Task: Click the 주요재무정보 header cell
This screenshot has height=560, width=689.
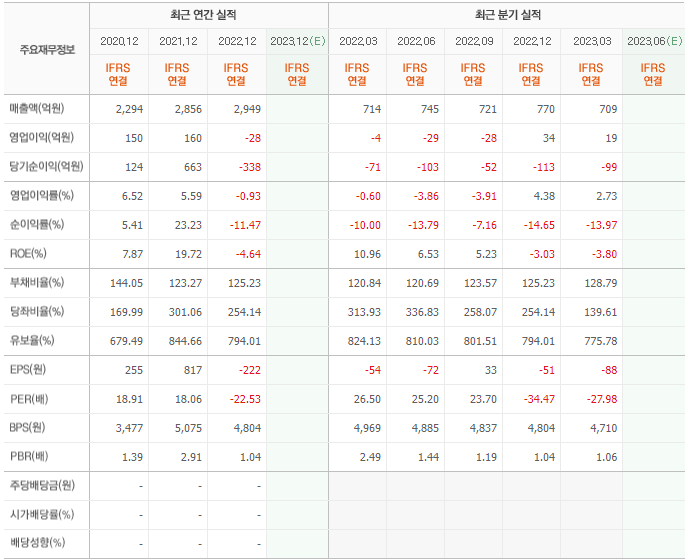Action: point(47,49)
